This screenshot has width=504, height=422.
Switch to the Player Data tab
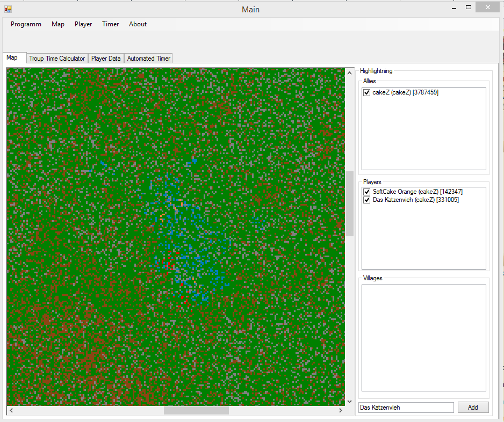pos(105,58)
